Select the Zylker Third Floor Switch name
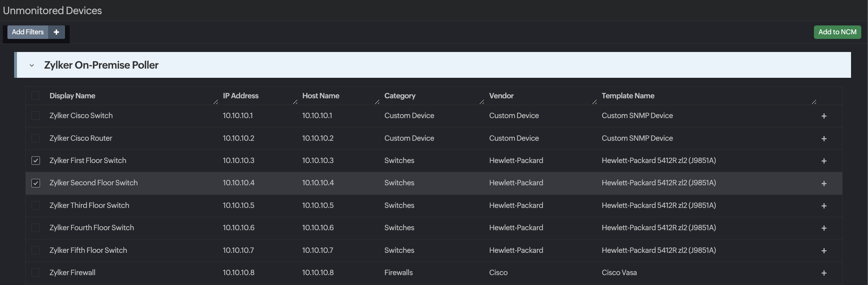The height and width of the screenshot is (285, 868). (89, 205)
